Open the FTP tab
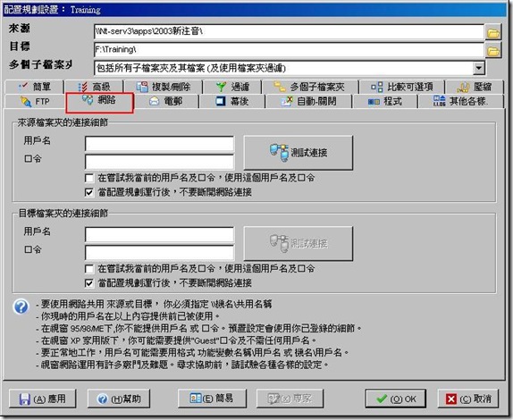This screenshot has height=420, width=513. point(35,101)
